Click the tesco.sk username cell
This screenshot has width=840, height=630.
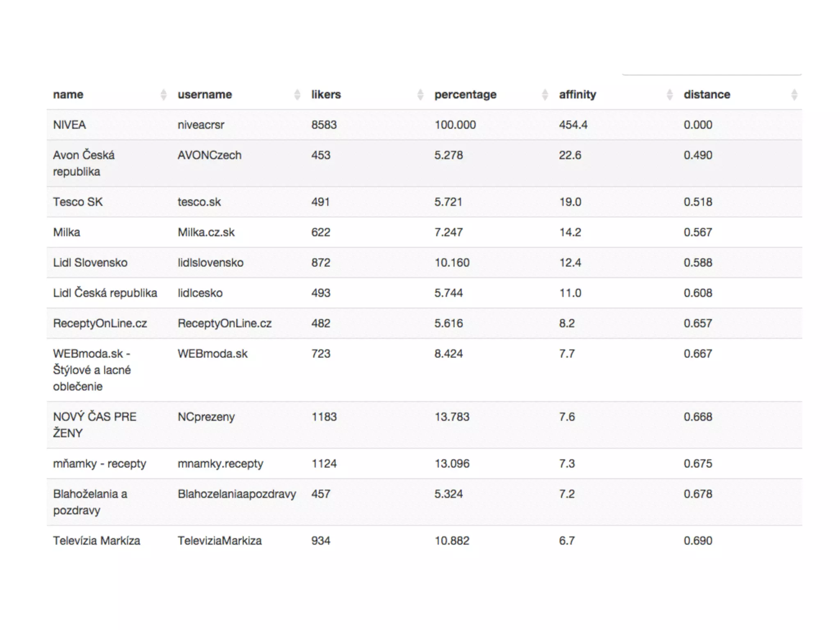click(x=199, y=202)
